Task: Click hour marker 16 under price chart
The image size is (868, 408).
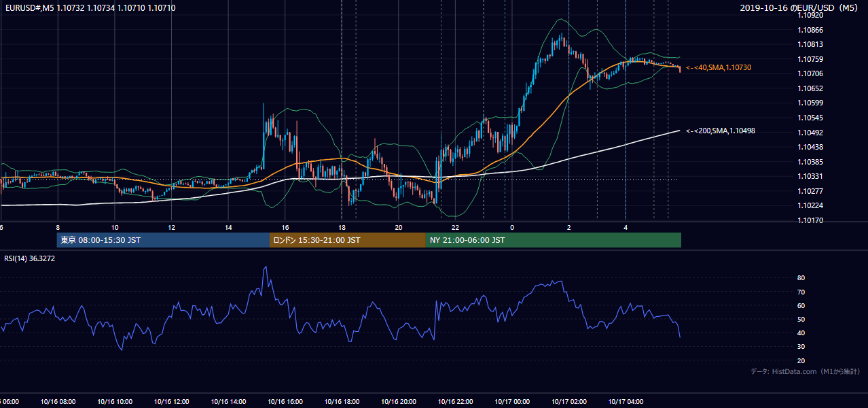Action: [285, 227]
